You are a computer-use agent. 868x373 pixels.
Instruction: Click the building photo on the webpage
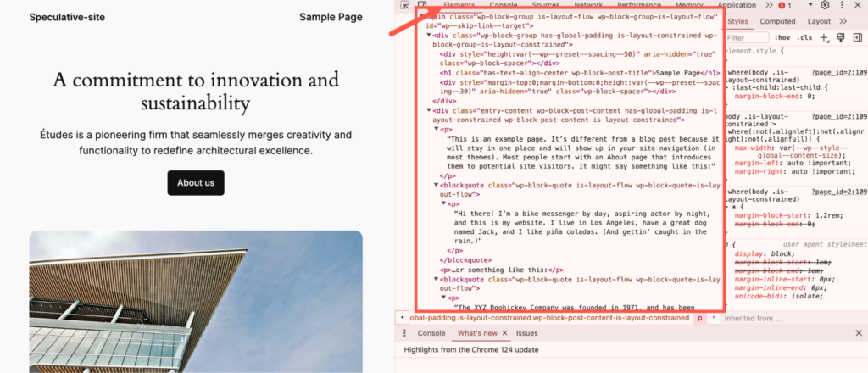tap(196, 302)
